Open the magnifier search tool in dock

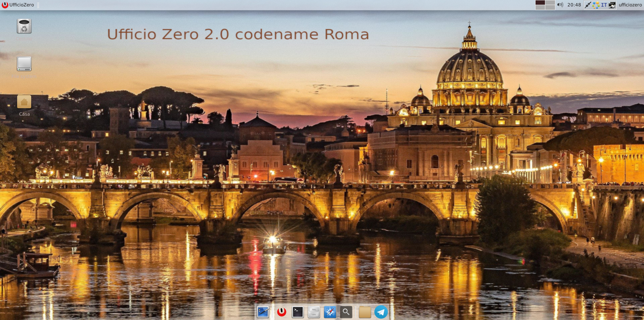[346, 312]
